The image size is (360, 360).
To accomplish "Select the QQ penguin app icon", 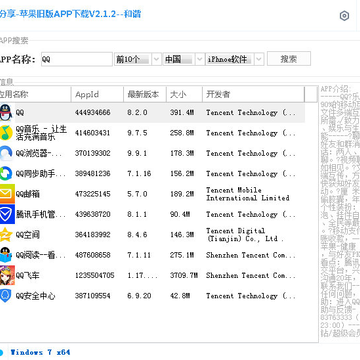I will (x=6, y=113).
